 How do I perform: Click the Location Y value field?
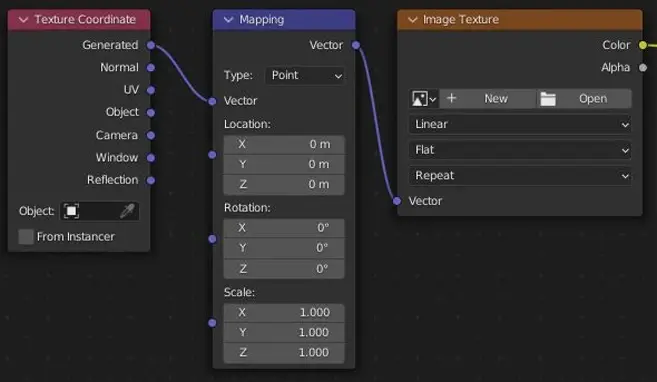click(x=284, y=165)
